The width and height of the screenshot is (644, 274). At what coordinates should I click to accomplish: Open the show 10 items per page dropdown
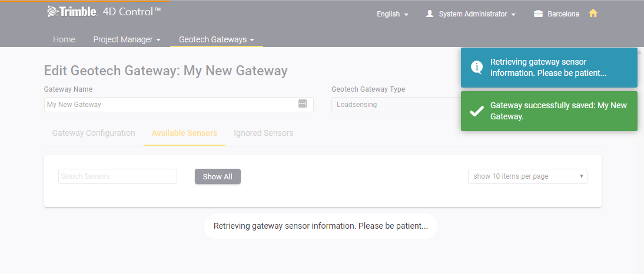click(527, 176)
